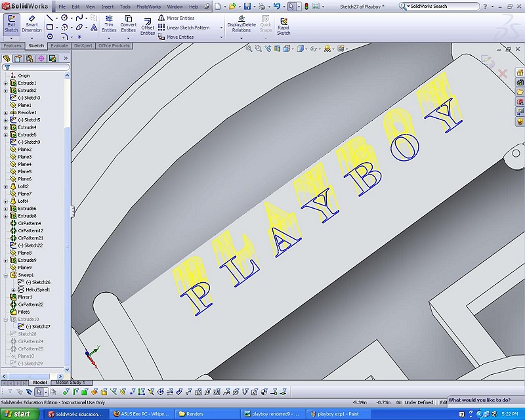This screenshot has width=525, height=420.
Task: Select Sketch27 in the feature tree
Action: [41, 326]
